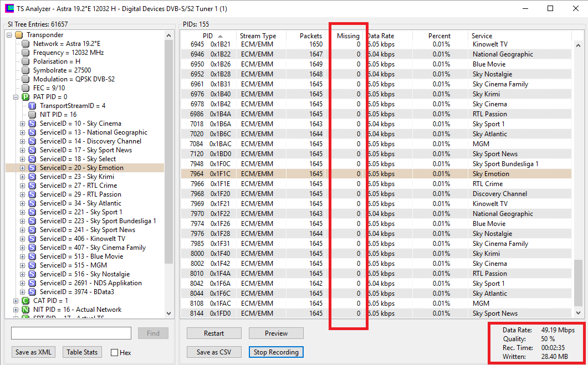Click the S icon for BData3 service

32,292
